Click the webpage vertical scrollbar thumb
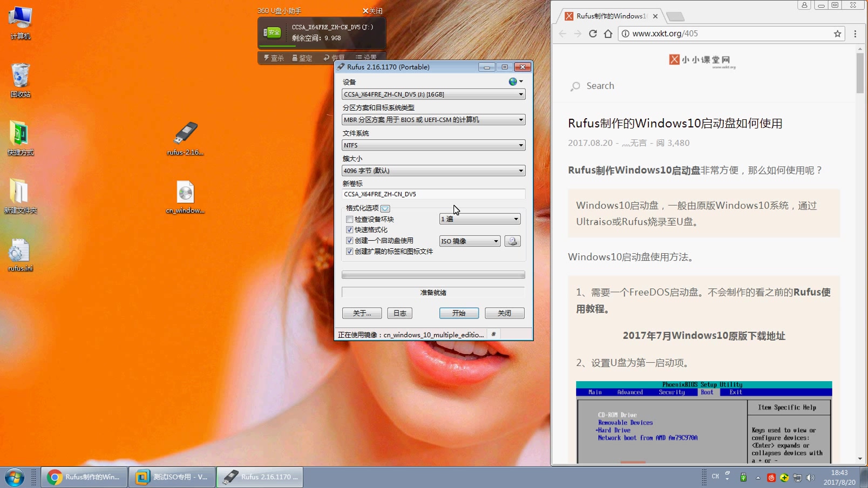This screenshot has width=868, height=488. 860,73
